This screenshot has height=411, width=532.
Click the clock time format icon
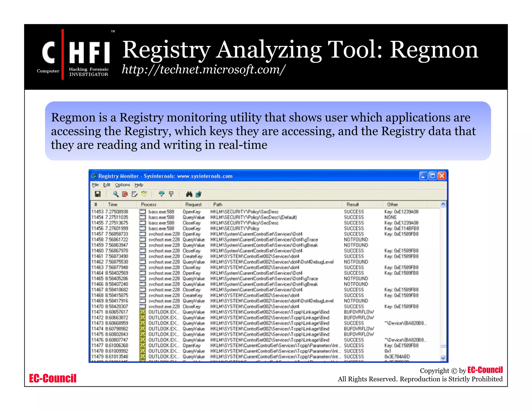[x=144, y=194]
